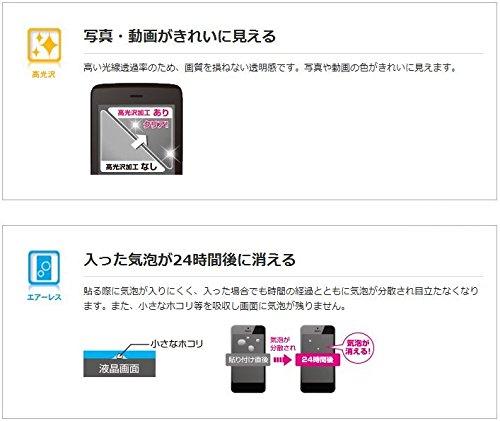
Task: Select heading 写真・動画がきれいに見える
Action: tap(180, 36)
